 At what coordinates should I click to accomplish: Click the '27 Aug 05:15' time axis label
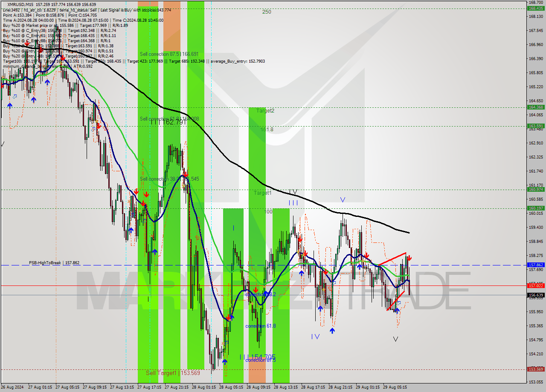tap(68, 387)
